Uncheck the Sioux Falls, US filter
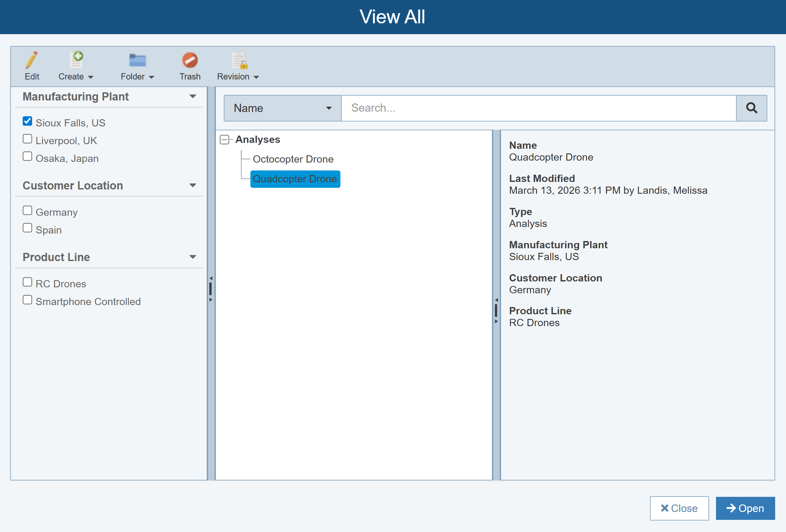Image resolution: width=786 pixels, height=532 pixels. click(x=27, y=121)
